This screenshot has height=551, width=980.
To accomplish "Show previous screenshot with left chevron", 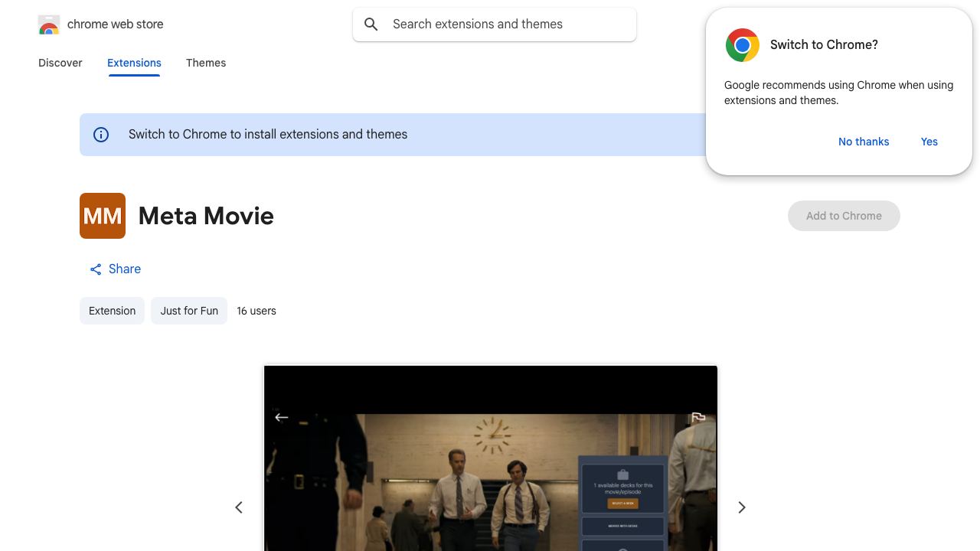I will click(239, 507).
